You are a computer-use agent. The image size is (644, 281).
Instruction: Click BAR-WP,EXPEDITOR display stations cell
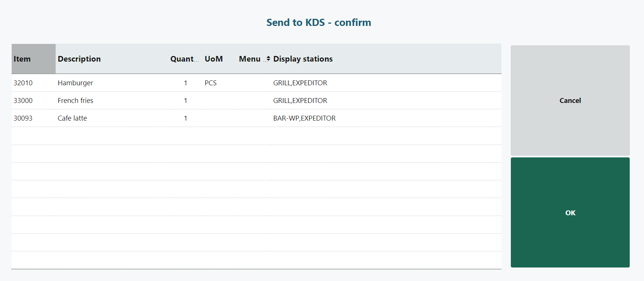tap(304, 118)
